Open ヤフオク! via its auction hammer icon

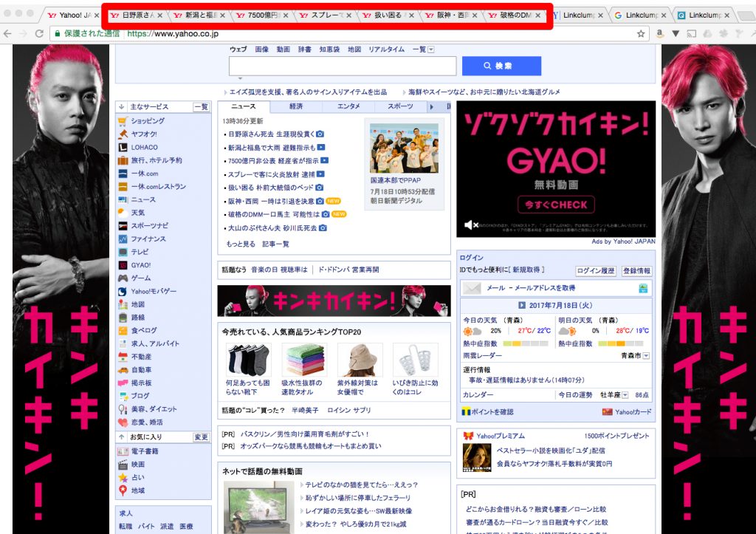123,134
